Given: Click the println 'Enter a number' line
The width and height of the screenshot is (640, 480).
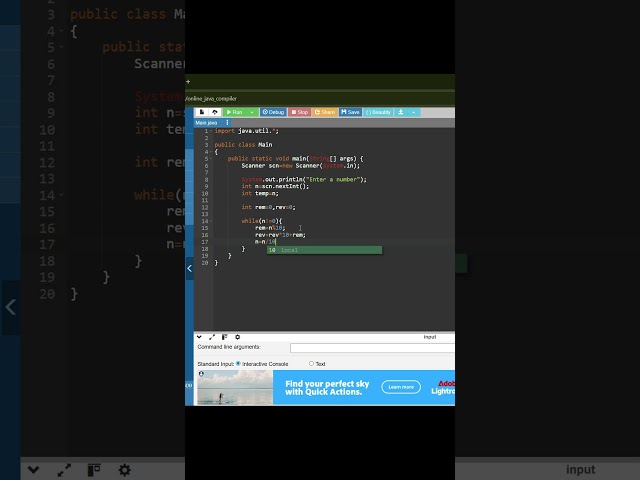Looking at the screenshot, I should (x=304, y=180).
